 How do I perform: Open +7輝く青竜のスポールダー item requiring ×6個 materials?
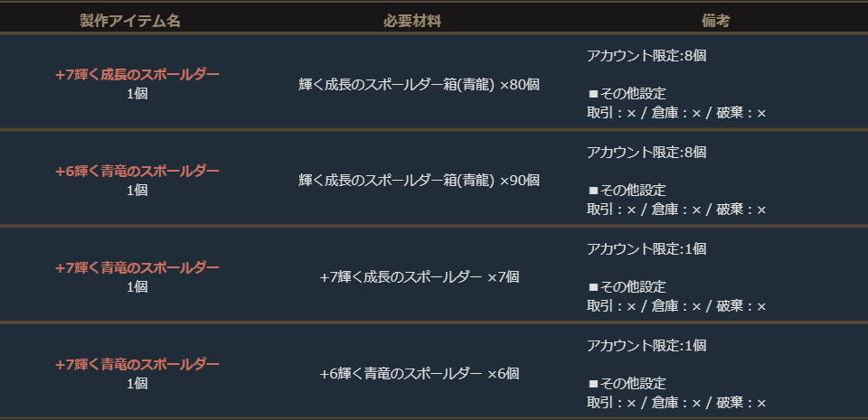click(x=137, y=365)
